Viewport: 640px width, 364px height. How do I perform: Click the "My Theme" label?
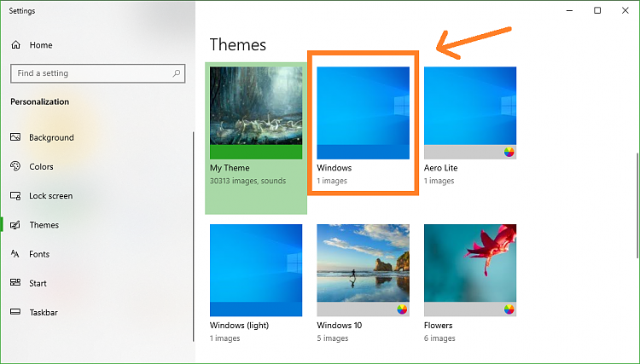(230, 168)
